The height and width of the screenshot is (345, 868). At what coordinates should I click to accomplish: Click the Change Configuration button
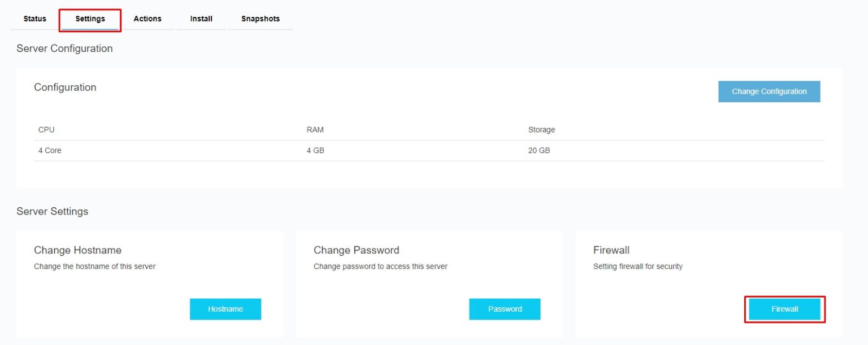pos(769,91)
